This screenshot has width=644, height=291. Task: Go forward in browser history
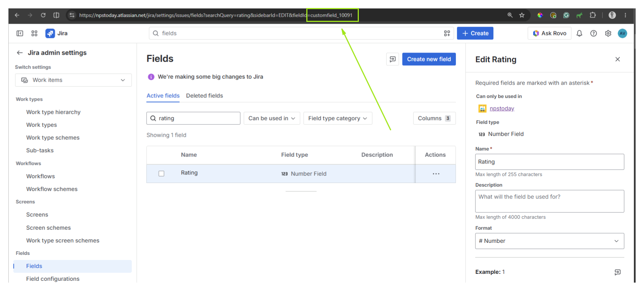click(x=30, y=15)
